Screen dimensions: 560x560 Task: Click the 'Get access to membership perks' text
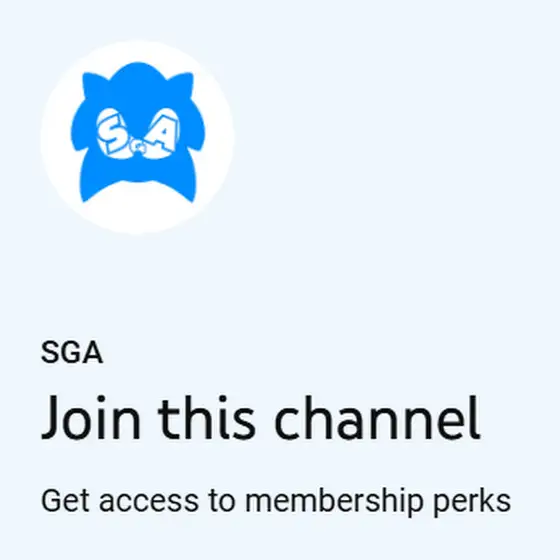[x=276, y=502]
